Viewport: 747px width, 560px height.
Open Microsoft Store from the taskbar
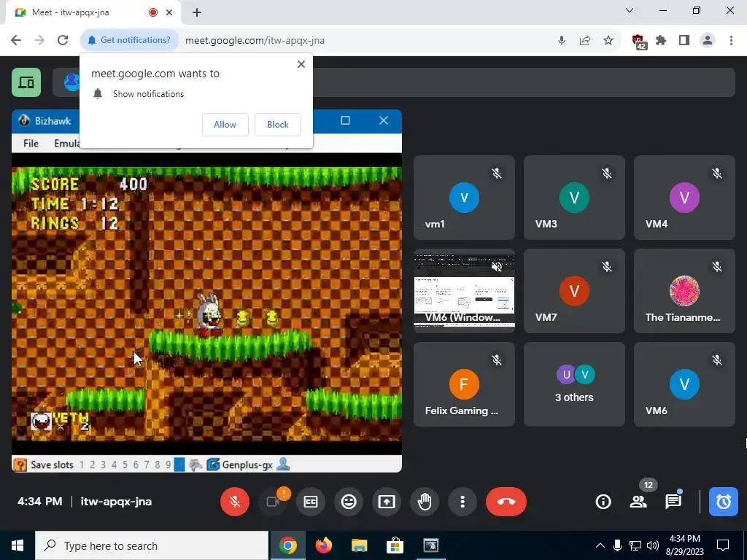click(395, 545)
